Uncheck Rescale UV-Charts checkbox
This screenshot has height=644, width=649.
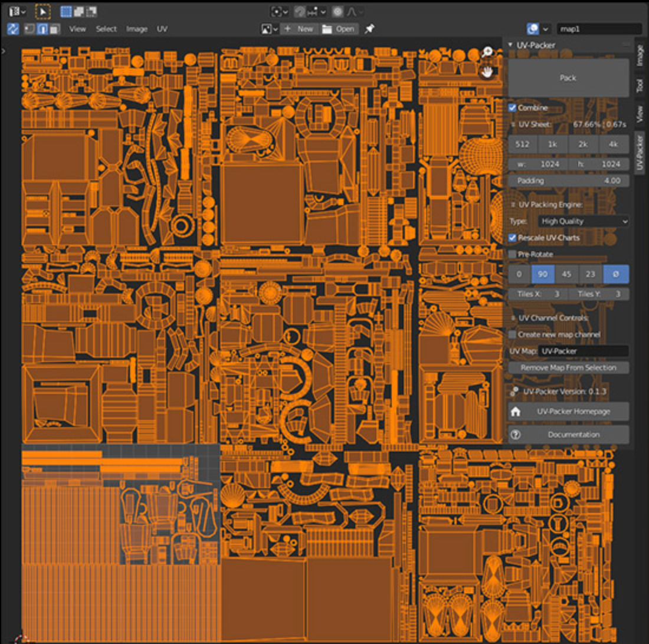pos(512,238)
